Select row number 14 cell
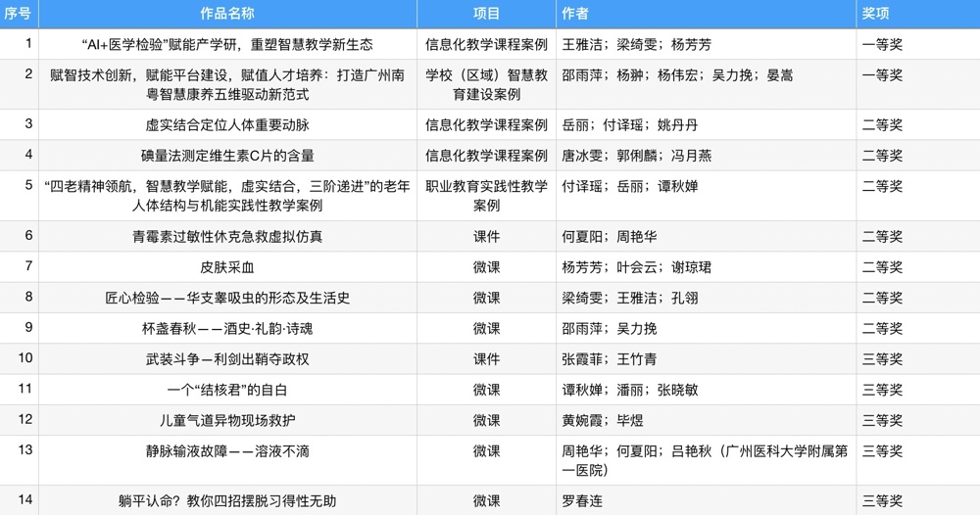 [x=26, y=499]
